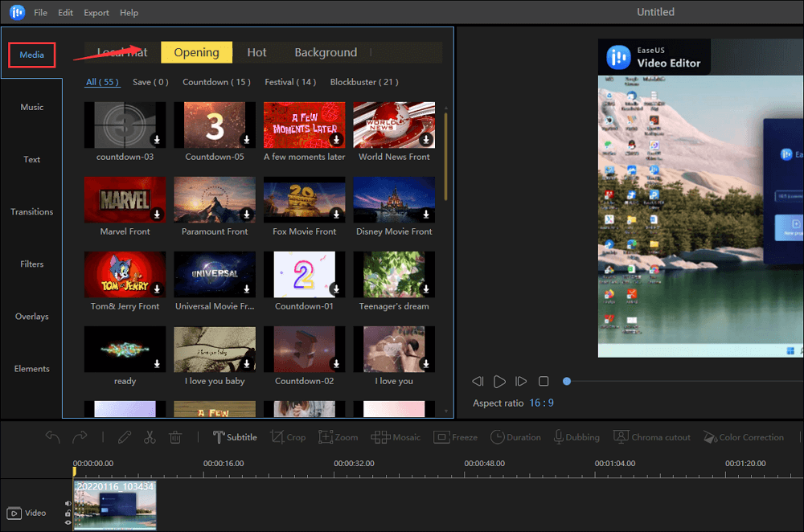Click the Undo arrow in timeline toolbar
The height and width of the screenshot is (532, 804).
tap(53, 437)
